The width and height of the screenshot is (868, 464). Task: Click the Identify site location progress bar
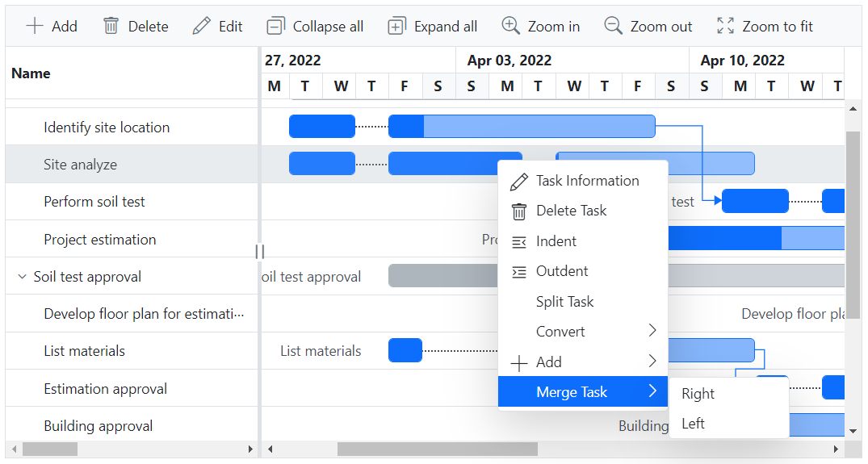522,126
